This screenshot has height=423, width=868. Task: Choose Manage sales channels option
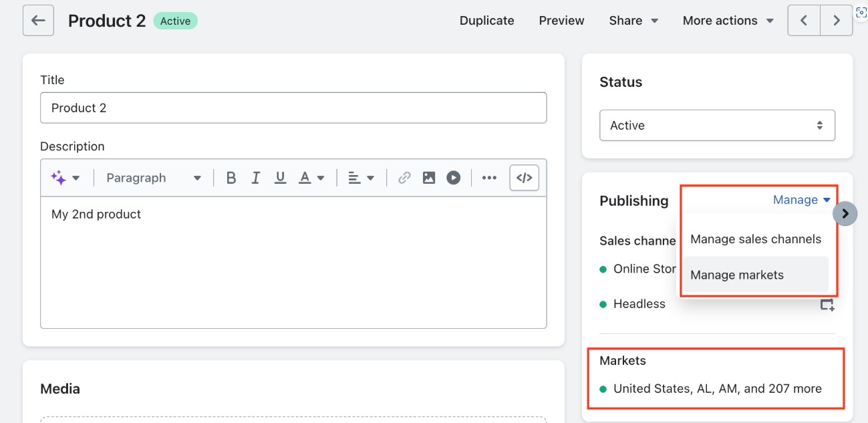click(756, 239)
